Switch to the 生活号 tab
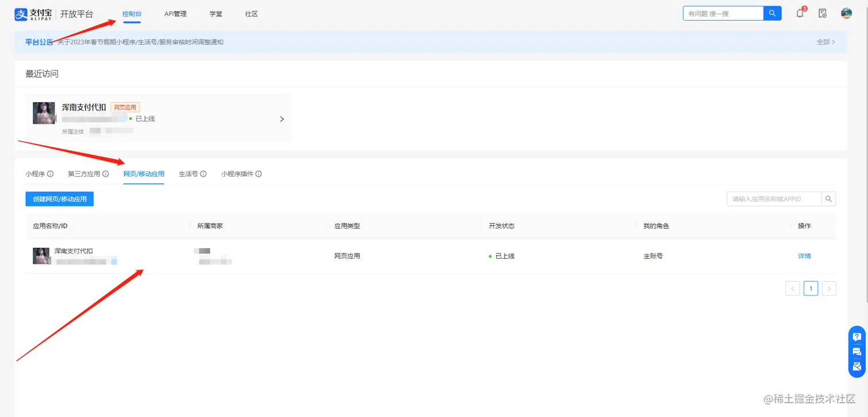Viewport: 868px width, 417px height. pyautogui.click(x=188, y=174)
